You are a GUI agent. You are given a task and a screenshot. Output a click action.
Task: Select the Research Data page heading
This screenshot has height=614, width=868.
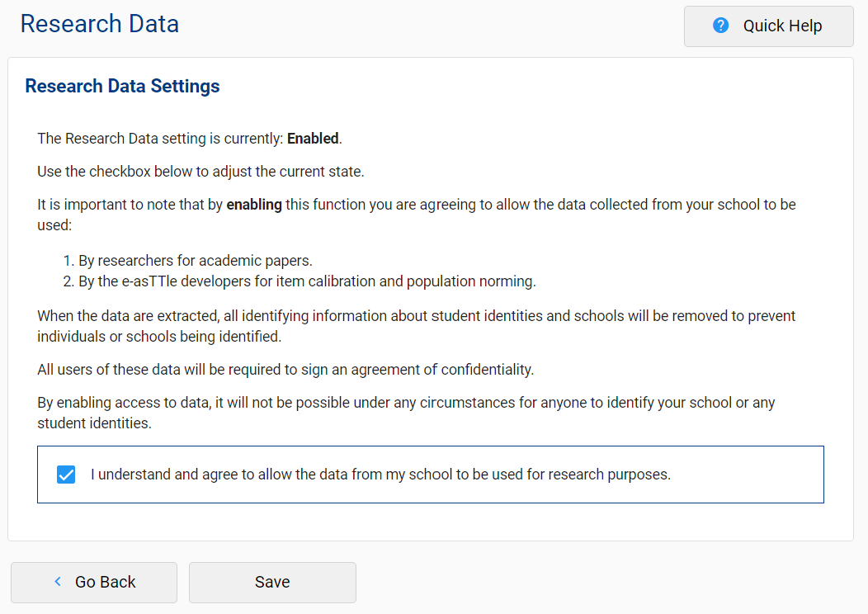pos(99,24)
